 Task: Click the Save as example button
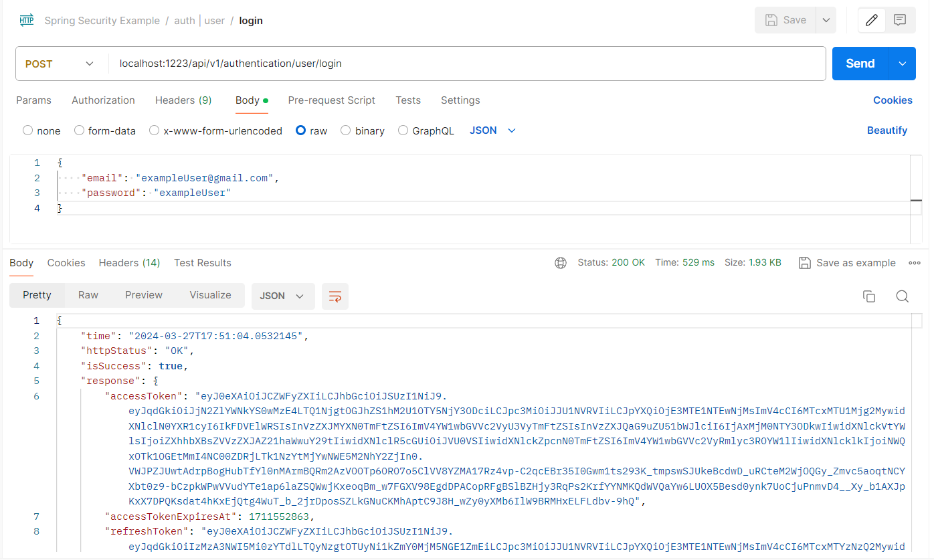847,263
